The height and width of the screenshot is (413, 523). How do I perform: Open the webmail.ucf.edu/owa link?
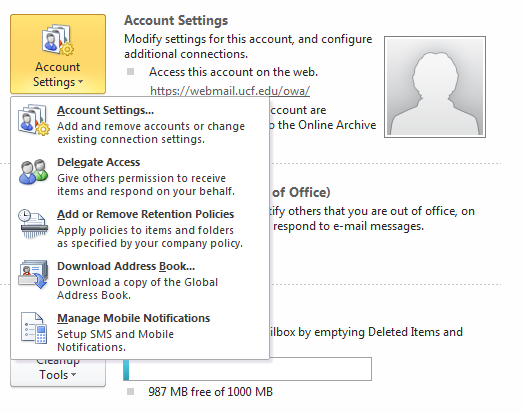pyautogui.click(x=230, y=91)
